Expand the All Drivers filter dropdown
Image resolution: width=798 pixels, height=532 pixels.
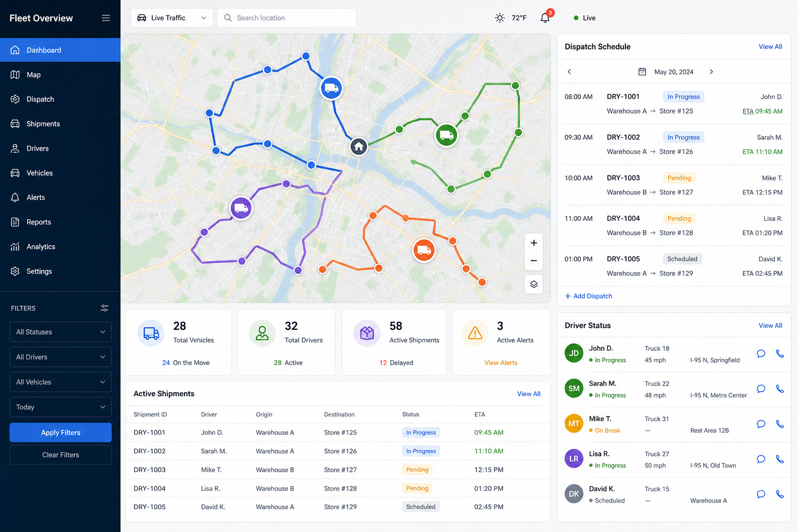pyautogui.click(x=60, y=357)
